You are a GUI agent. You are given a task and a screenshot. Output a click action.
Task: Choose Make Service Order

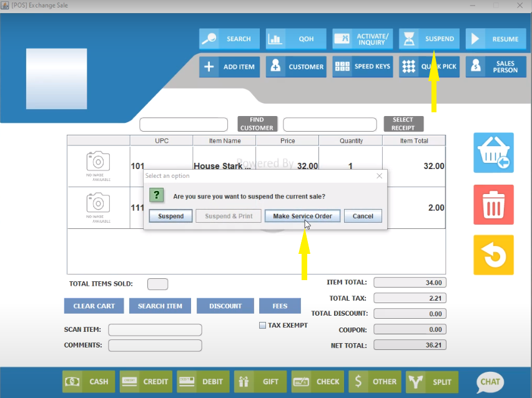[302, 216]
